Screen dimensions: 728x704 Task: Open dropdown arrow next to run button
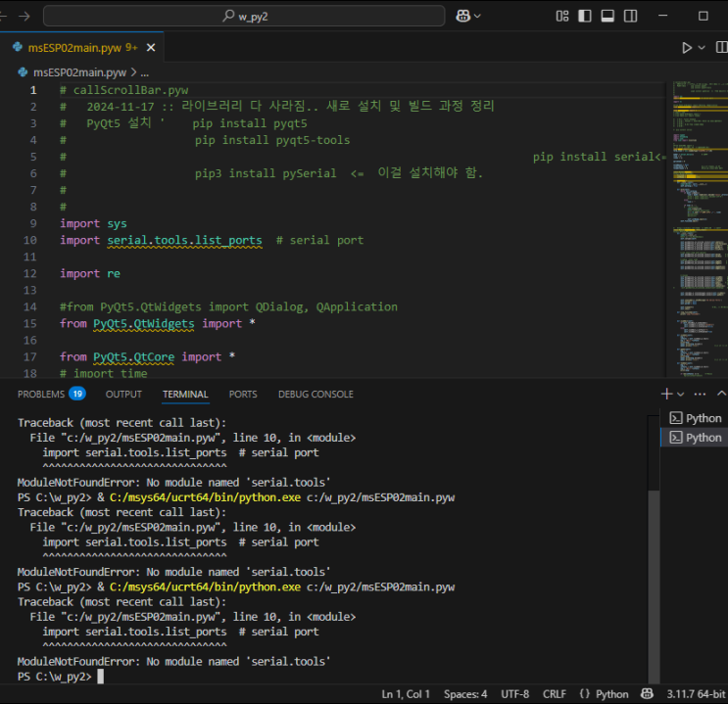[702, 47]
